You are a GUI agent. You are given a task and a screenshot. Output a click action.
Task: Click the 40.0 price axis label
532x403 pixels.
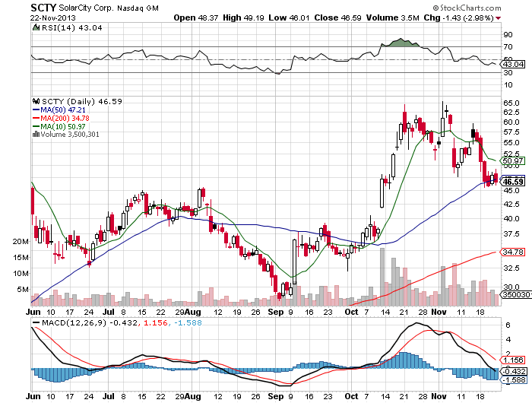click(x=511, y=219)
